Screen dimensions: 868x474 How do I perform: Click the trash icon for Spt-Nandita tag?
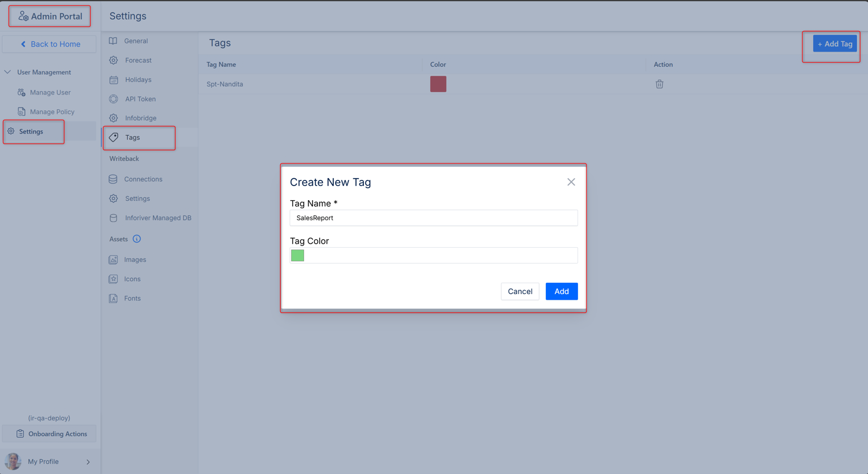pos(659,84)
